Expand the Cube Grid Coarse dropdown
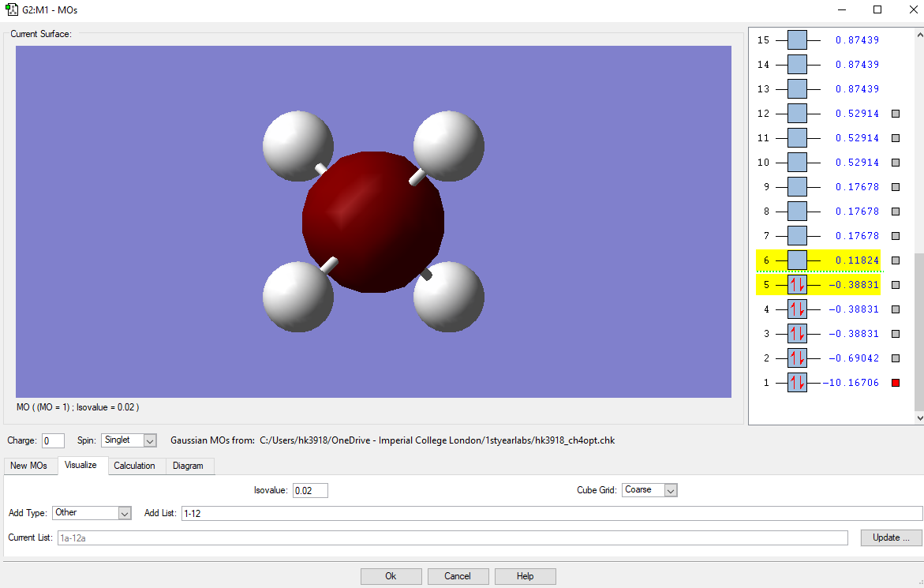The height and width of the screenshot is (588, 924). [x=670, y=490]
